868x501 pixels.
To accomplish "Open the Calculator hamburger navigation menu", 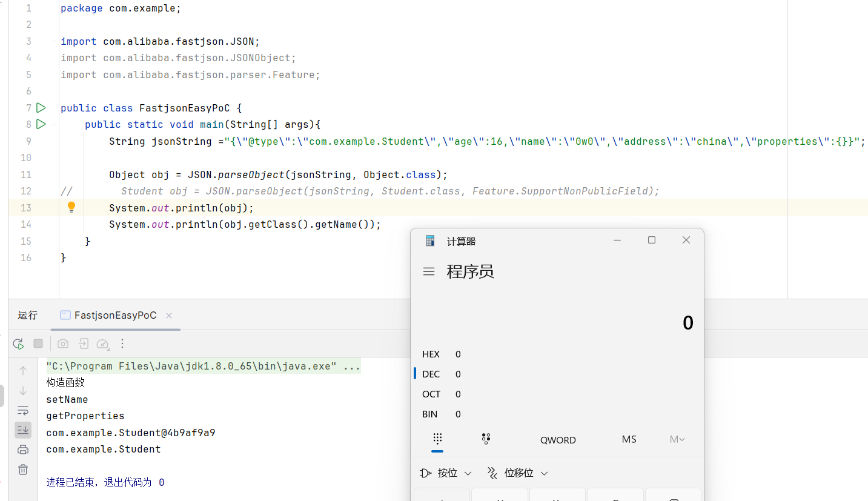I will [429, 271].
